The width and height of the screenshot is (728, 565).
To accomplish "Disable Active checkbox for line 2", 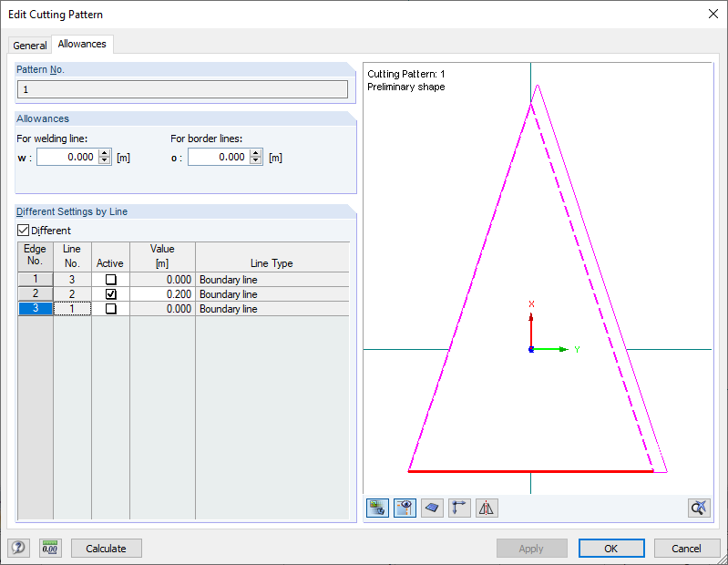I will 110,293.
